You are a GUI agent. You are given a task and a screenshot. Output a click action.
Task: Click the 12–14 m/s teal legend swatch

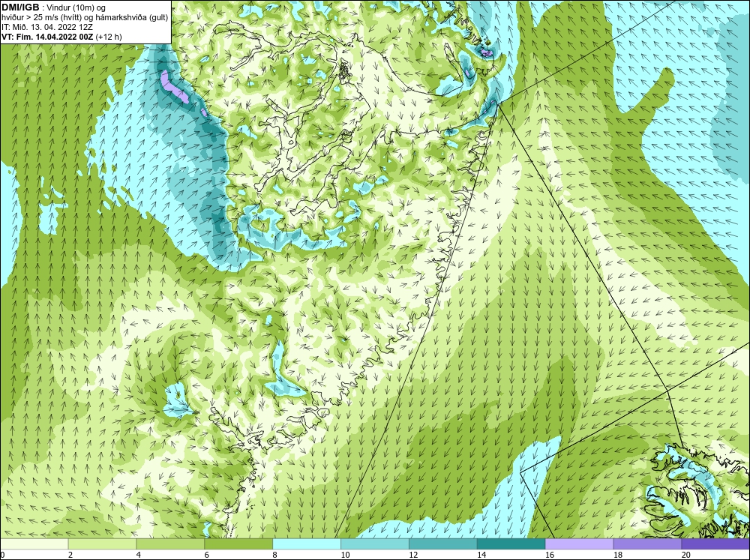click(443, 544)
